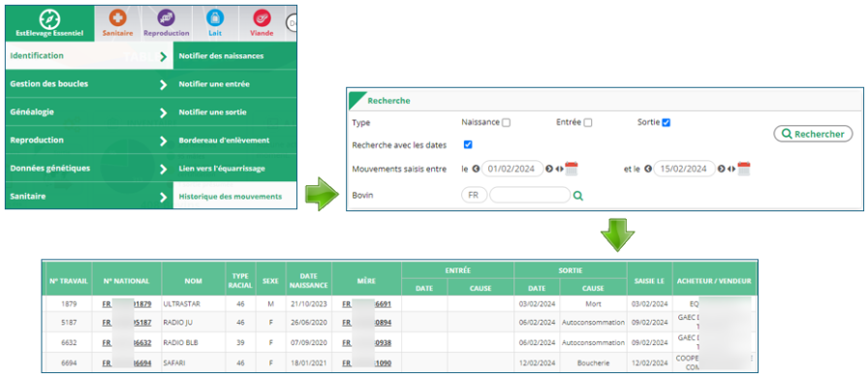Click birth date cell 21/10/2023

tap(308, 304)
